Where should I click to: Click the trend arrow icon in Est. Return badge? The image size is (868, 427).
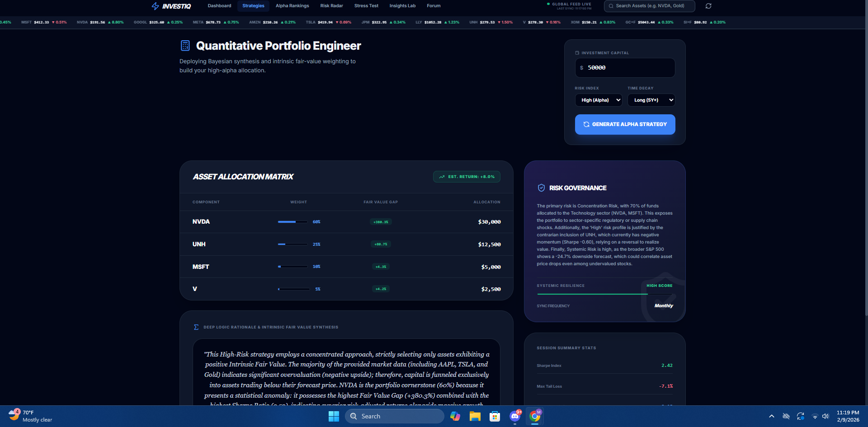pos(442,177)
